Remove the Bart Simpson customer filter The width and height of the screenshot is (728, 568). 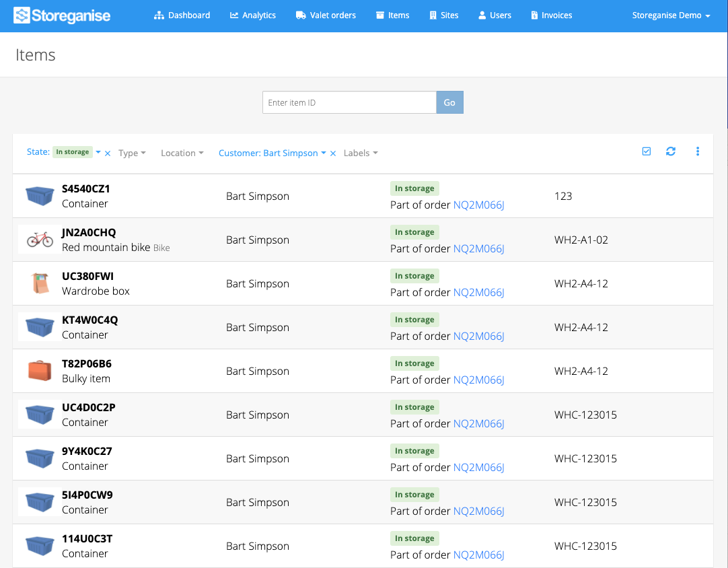click(333, 153)
